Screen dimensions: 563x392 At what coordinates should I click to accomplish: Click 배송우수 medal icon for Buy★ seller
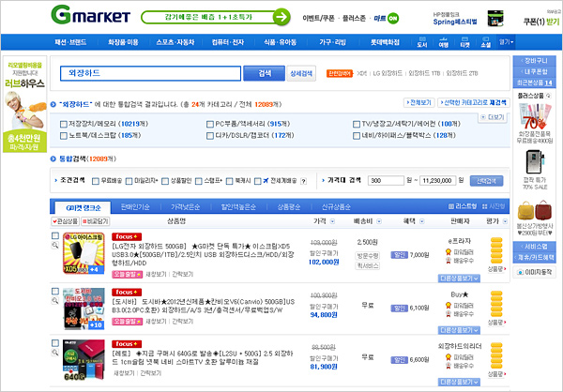[449, 314]
